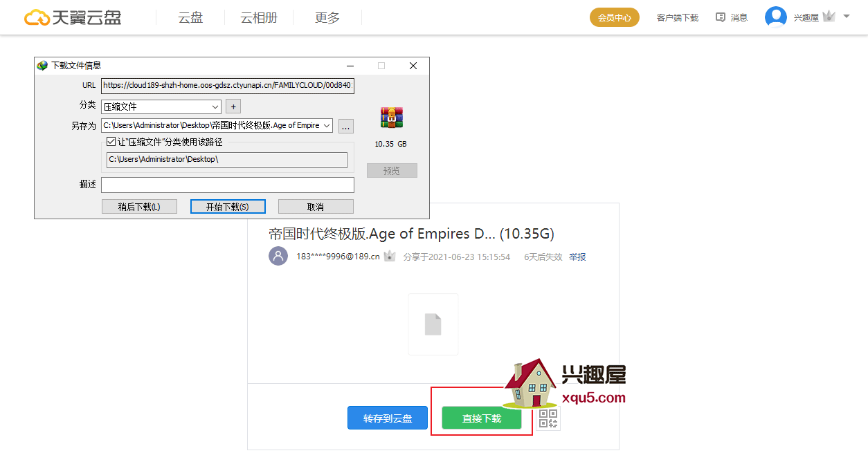
Task: Switch to the 云相册 tab
Action: [258, 18]
